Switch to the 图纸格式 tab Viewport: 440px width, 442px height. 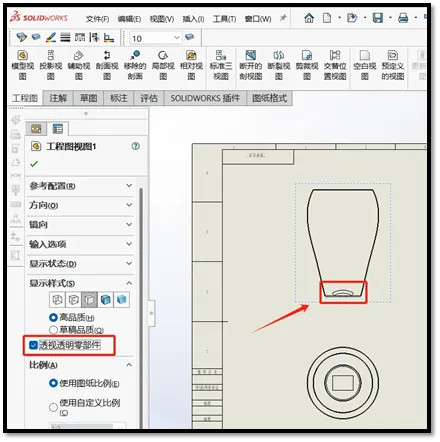pyautogui.click(x=269, y=98)
